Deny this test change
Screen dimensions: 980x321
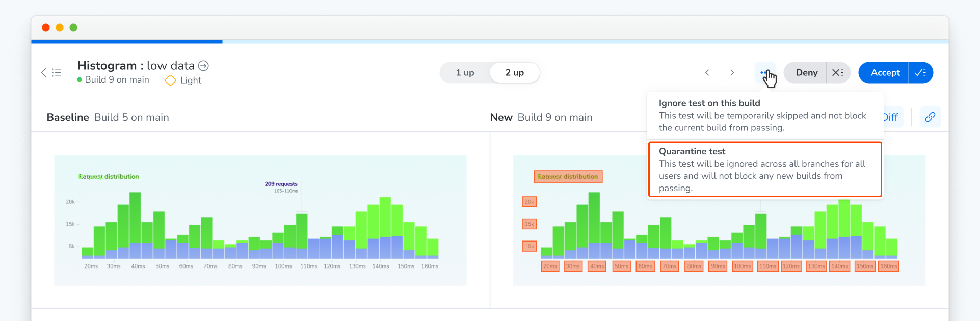pos(806,73)
